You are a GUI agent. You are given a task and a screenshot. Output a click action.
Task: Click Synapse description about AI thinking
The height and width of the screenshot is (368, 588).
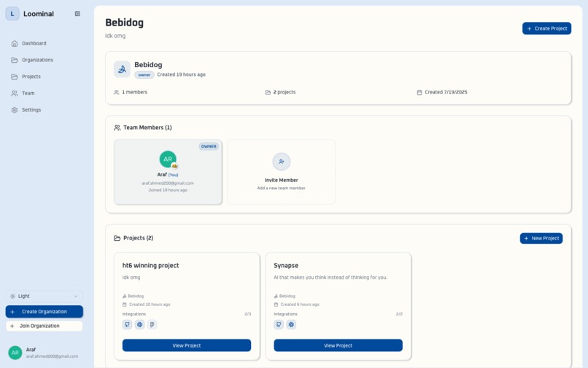330,277
